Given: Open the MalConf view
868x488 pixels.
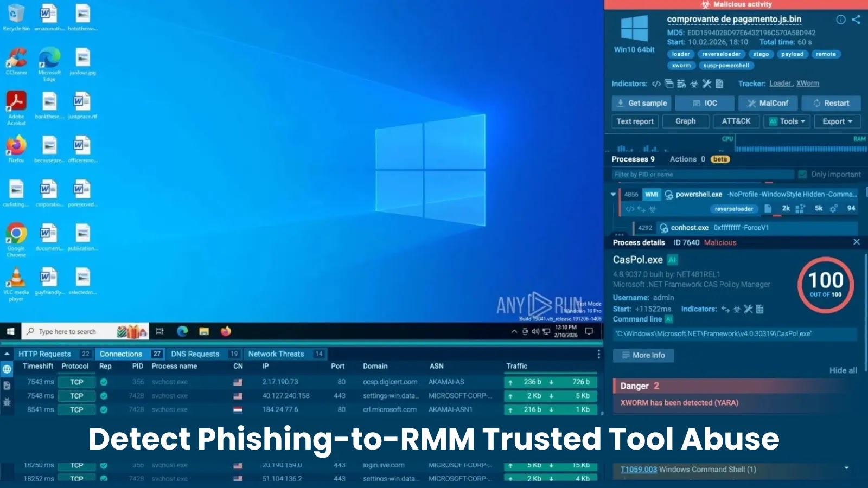Looking at the screenshot, I should pos(768,103).
